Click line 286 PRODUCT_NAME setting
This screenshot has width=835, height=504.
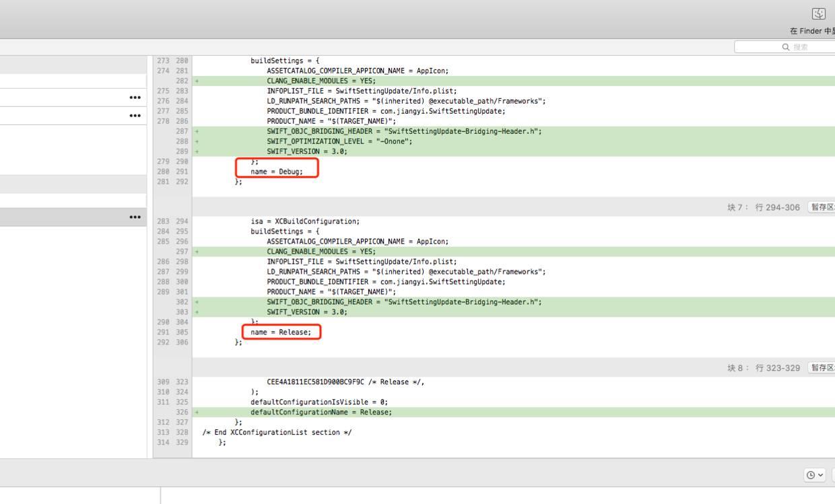[x=331, y=121]
